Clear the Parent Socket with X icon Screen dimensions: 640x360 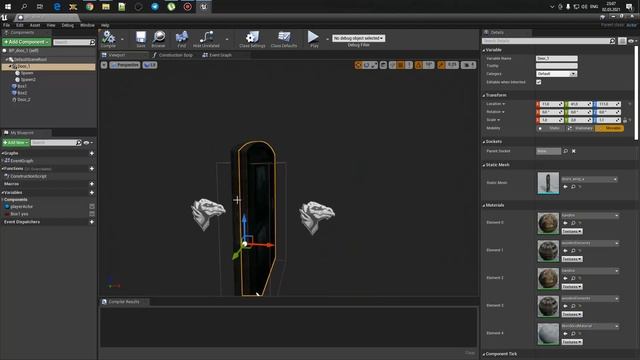(573, 151)
